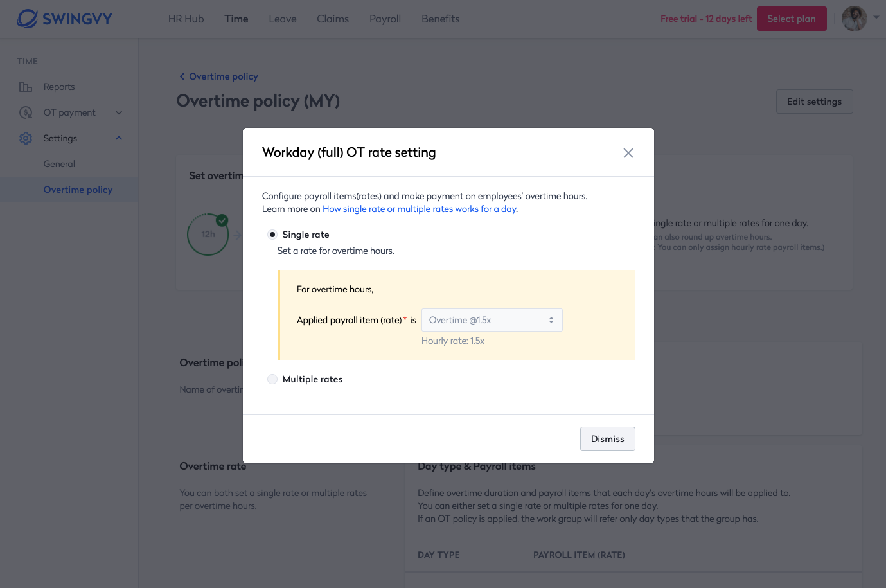The image size is (886, 588).
Task: Go to the Leave tab
Action: (x=283, y=19)
